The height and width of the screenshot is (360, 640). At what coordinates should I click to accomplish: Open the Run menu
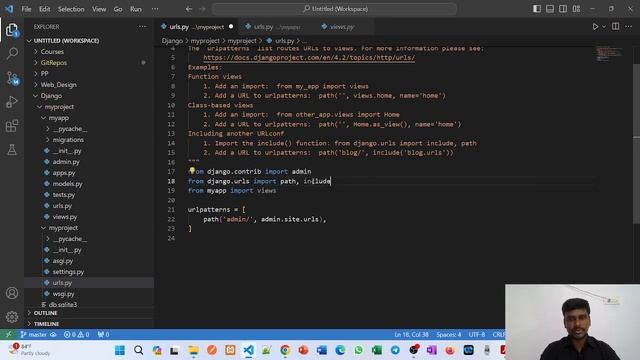(x=136, y=9)
